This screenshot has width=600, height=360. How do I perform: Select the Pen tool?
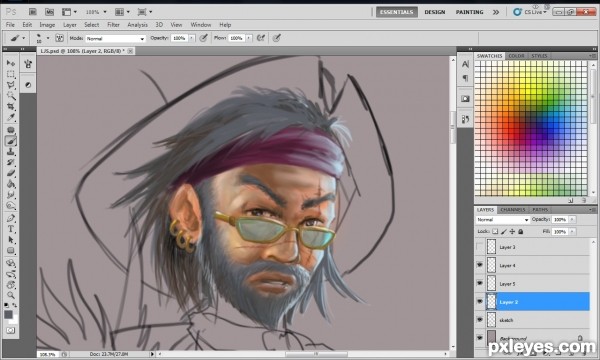(11, 218)
